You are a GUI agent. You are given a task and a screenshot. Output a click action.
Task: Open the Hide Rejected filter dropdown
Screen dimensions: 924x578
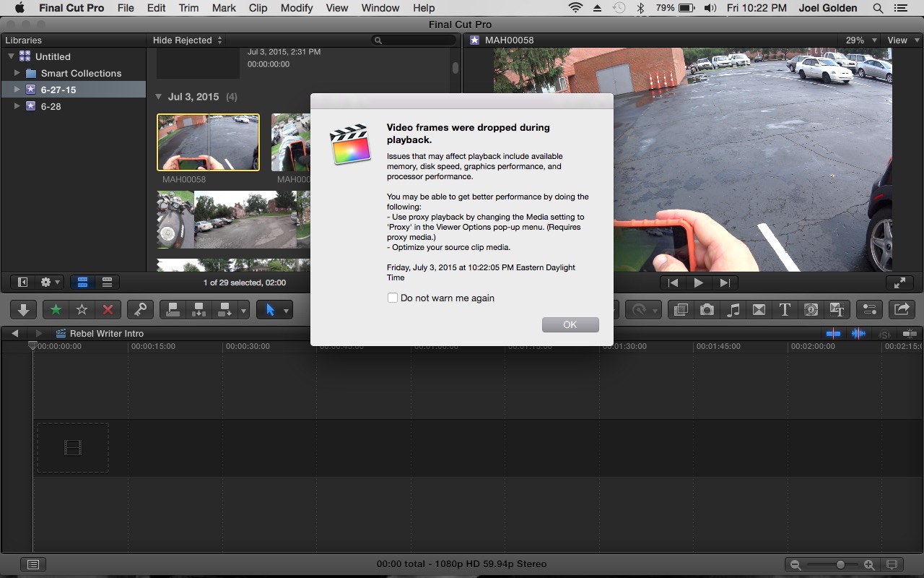188,40
